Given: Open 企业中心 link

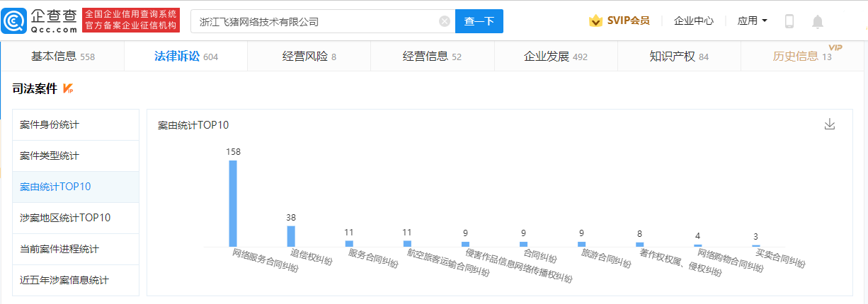Looking at the screenshot, I should tap(693, 21).
